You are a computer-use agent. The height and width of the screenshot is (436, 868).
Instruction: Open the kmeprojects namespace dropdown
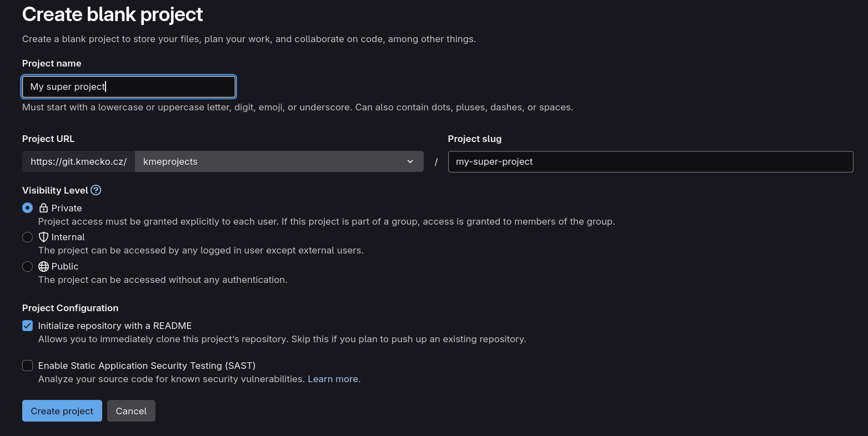[x=278, y=161]
